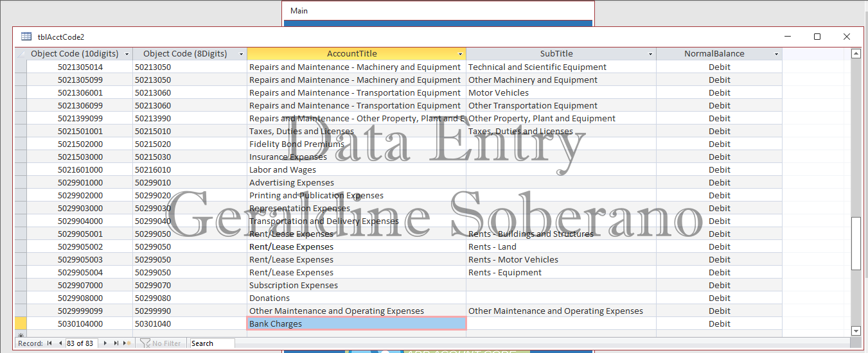Click the record Search box

click(212, 343)
